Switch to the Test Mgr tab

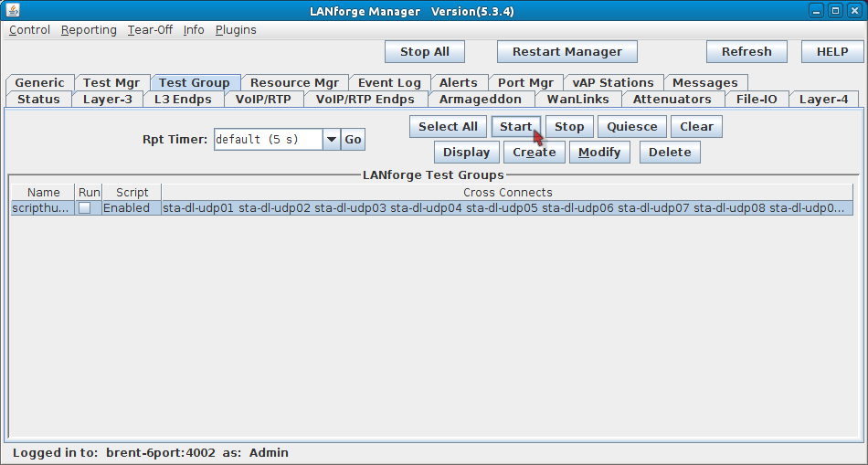coord(111,82)
